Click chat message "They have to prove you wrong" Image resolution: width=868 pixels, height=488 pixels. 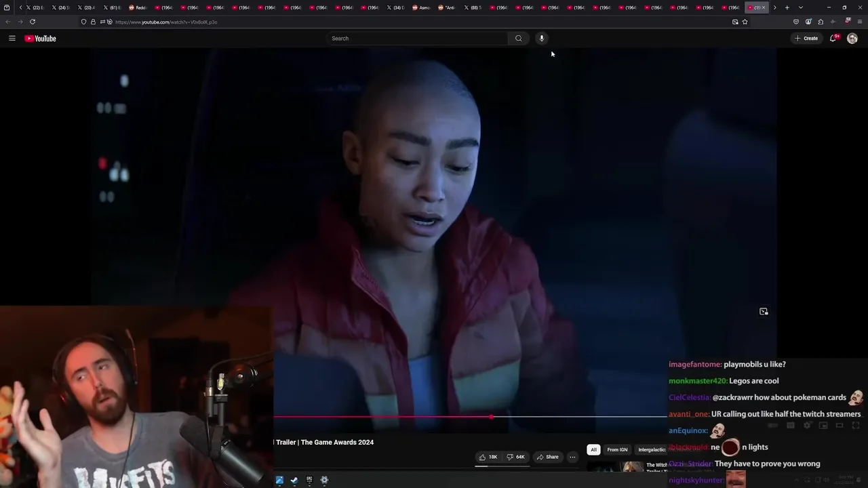[x=768, y=464]
